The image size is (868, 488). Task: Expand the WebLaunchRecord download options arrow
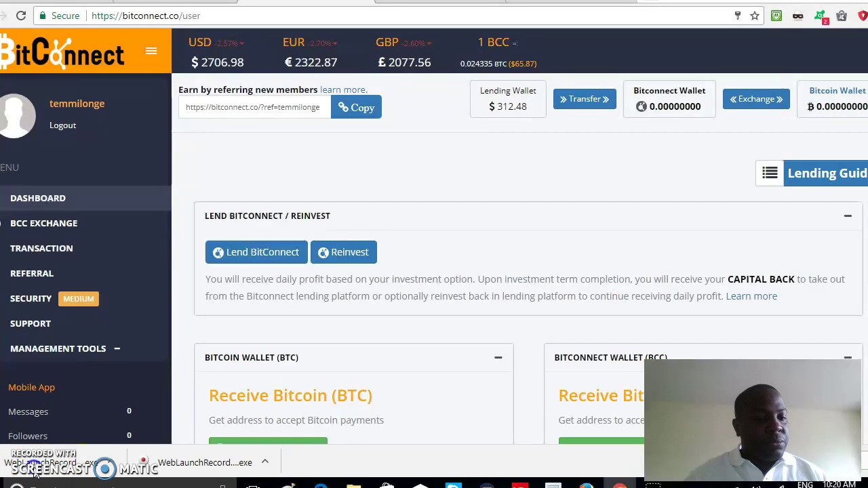pos(265,462)
